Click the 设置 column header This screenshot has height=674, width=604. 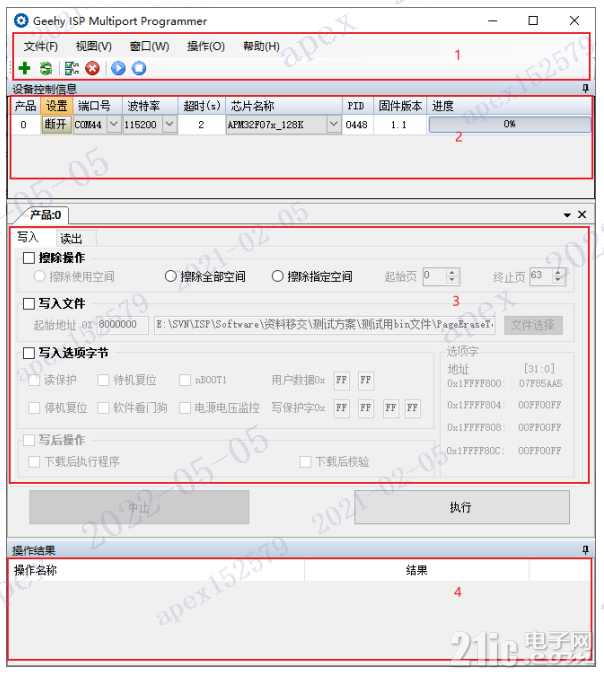[x=57, y=106]
